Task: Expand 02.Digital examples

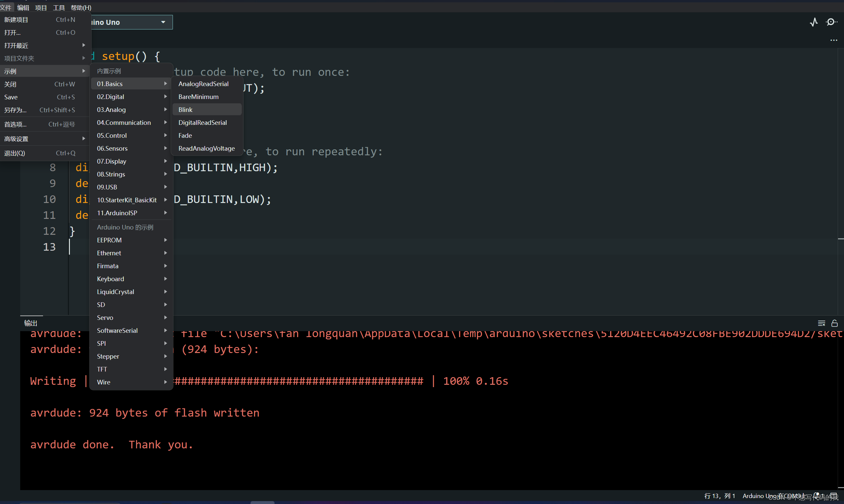Action: (x=132, y=97)
